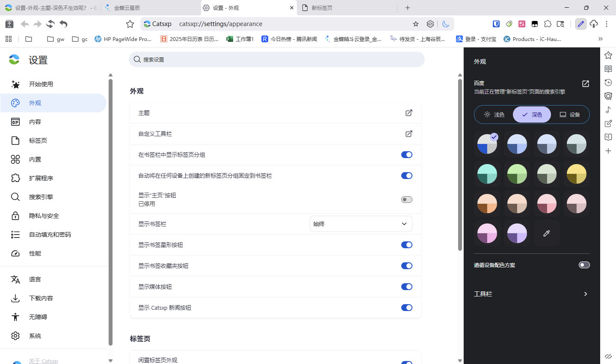Screen dimensions: 616x364
Task: Expand the 工具栏 section chevron
Action: click(586, 294)
